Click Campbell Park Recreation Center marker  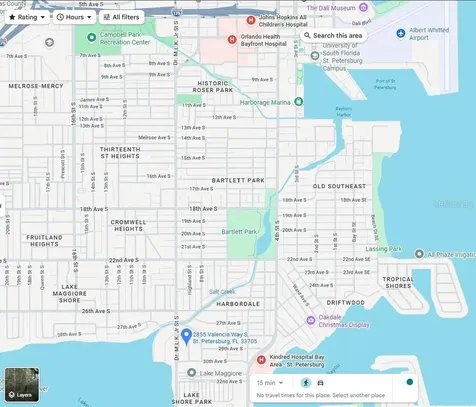pos(91,38)
